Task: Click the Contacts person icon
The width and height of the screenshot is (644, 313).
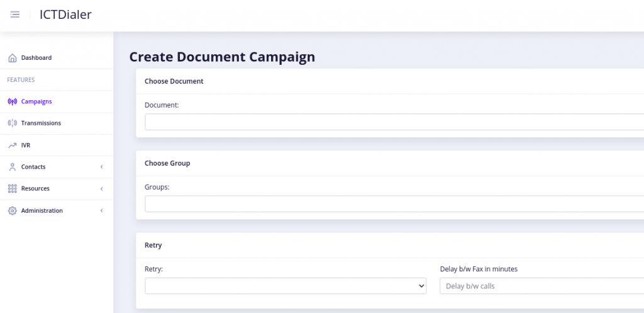Action: click(13, 167)
